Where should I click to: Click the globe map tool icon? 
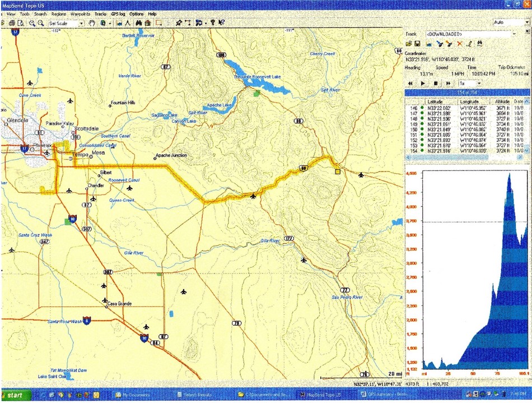pos(103,23)
